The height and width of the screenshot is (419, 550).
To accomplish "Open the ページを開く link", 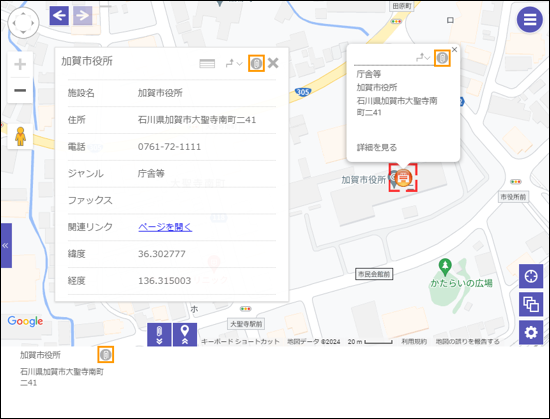I will click(165, 227).
